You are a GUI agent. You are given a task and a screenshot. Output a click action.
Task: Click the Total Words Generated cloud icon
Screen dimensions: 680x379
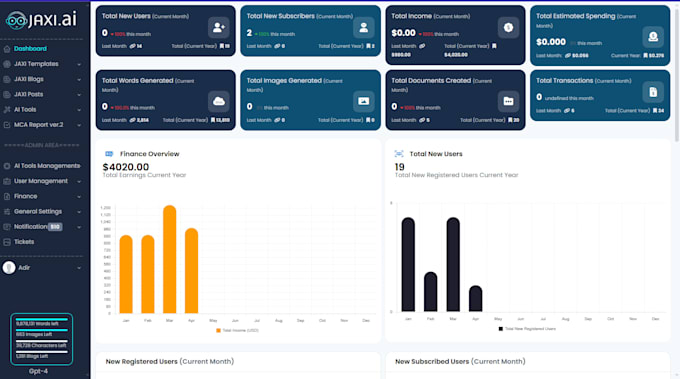click(219, 101)
